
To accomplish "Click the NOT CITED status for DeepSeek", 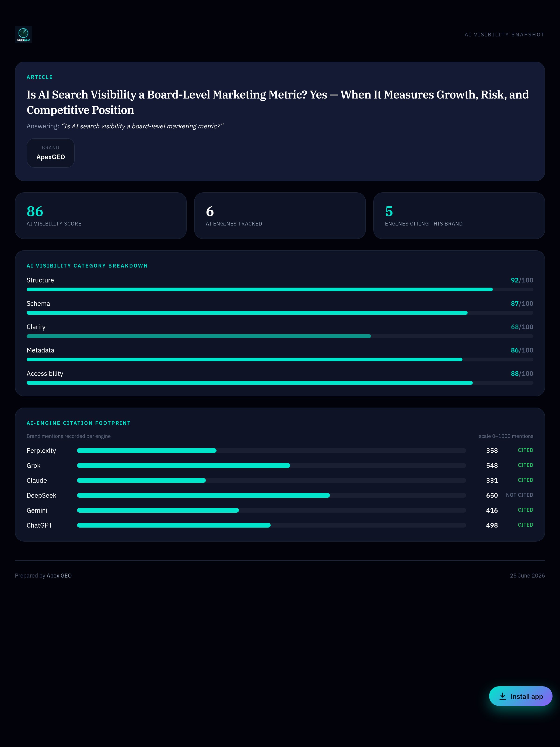I will pyautogui.click(x=519, y=495).
